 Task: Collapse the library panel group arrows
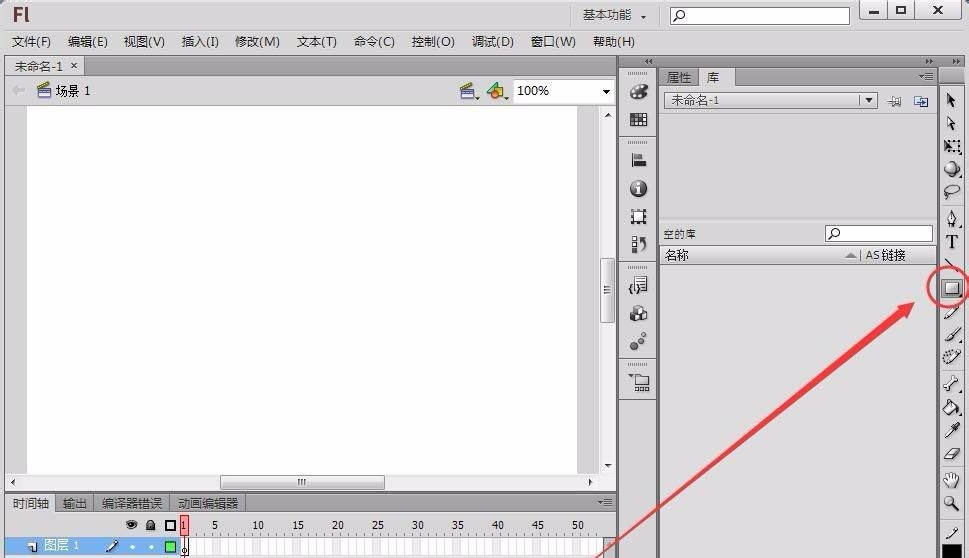(929, 61)
